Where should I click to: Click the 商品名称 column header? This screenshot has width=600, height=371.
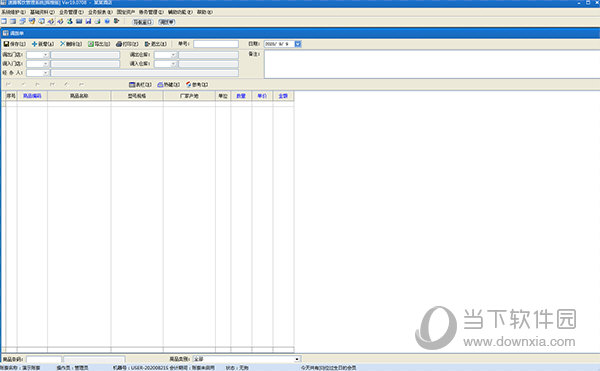click(79, 96)
